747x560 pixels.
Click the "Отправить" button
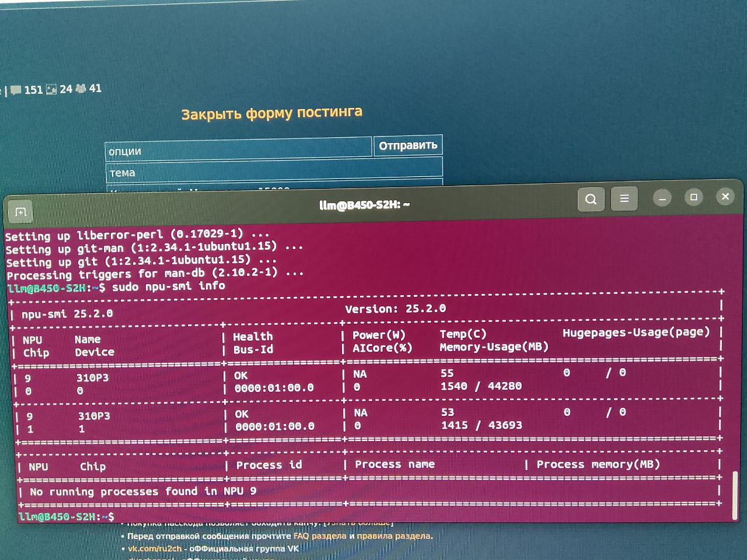pyautogui.click(x=408, y=145)
